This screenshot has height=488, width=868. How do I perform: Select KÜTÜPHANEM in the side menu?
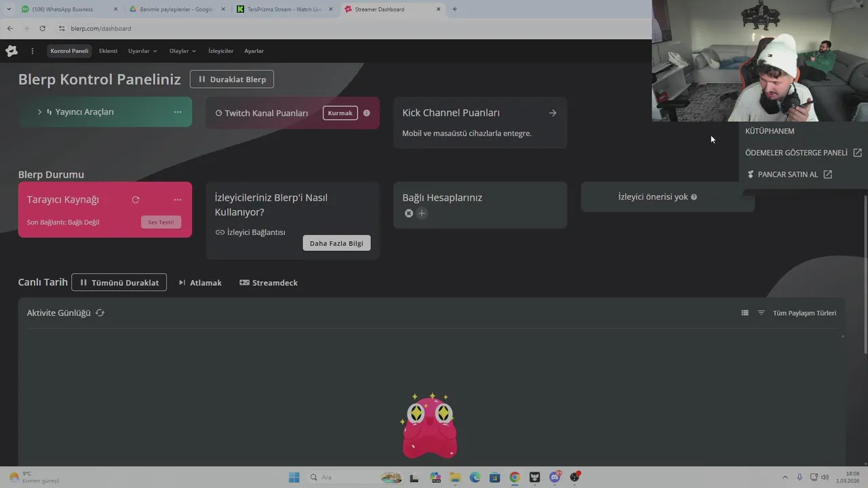click(x=770, y=131)
